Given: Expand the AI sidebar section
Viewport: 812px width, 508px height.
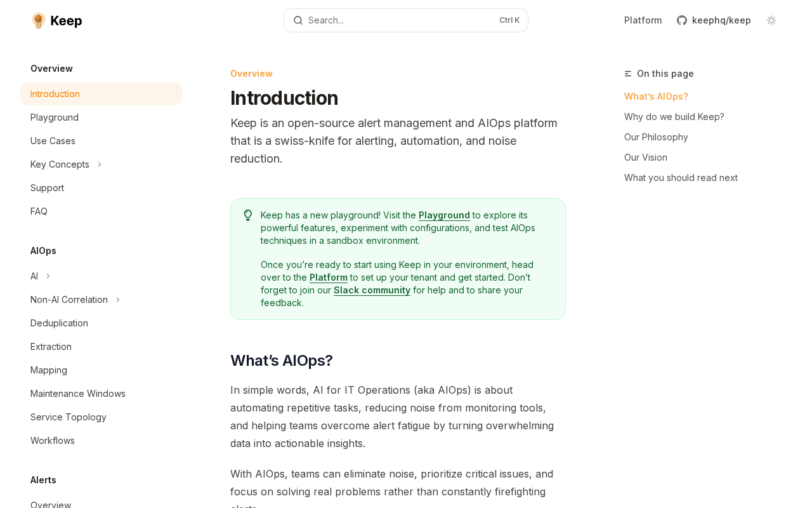Looking at the screenshot, I should pos(48,276).
